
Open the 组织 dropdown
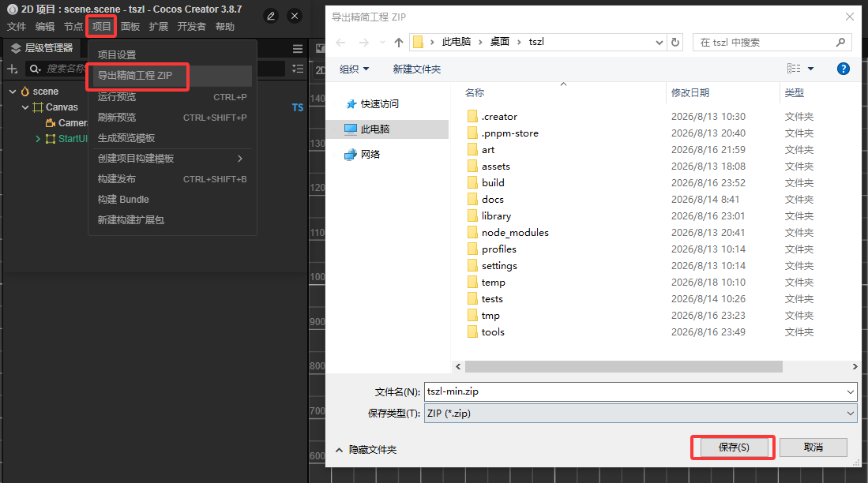[355, 69]
